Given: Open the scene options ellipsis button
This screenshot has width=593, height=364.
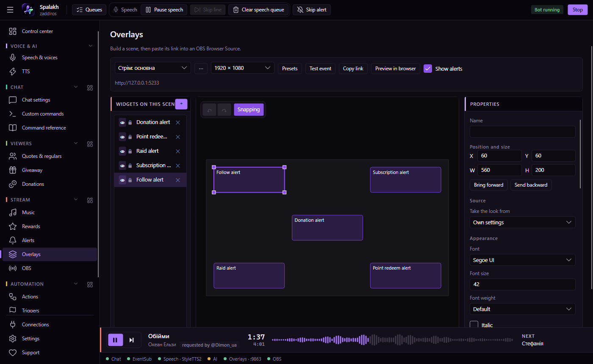Looking at the screenshot, I should 201,68.
